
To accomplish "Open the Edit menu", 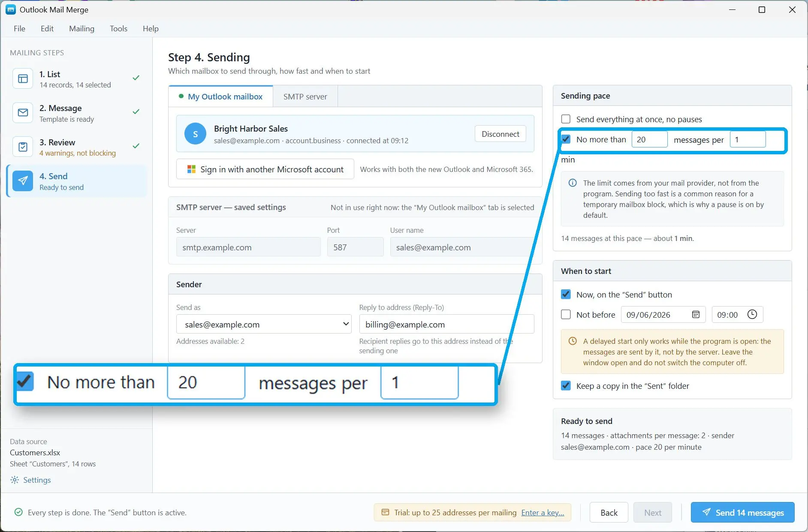I will click(x=47, y=29).
